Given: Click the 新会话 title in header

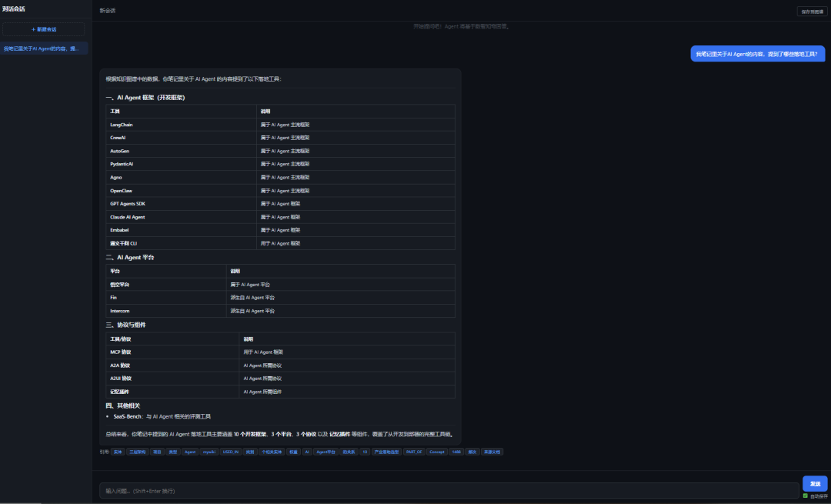Looking at the screenshot, I should click(x=108, y=11).
